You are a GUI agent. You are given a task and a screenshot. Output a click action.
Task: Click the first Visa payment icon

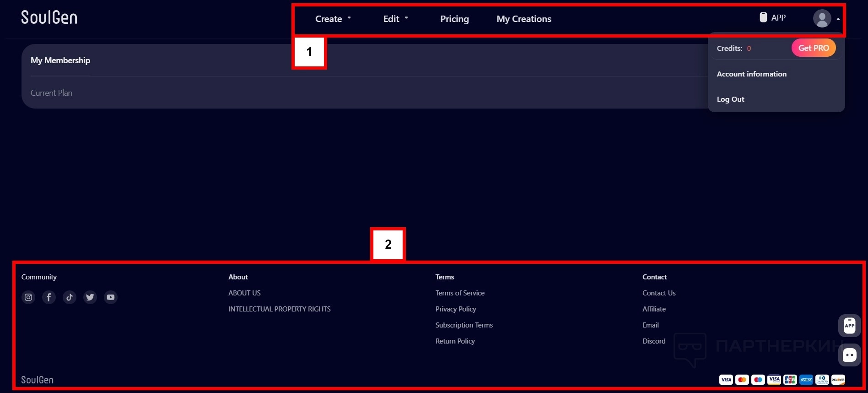pos(726,380)
